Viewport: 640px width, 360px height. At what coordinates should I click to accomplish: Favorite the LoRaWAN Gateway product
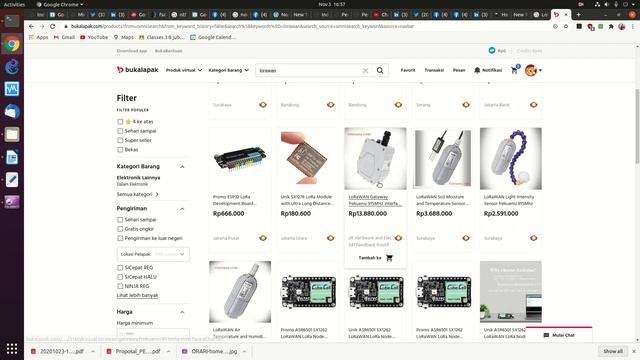398,238
